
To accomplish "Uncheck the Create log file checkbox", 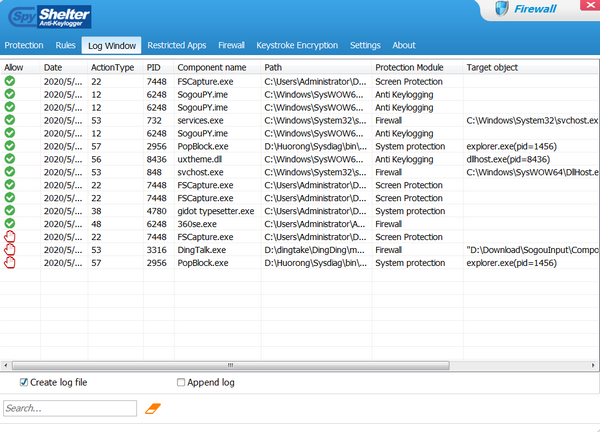I will [x=24, y=382].
